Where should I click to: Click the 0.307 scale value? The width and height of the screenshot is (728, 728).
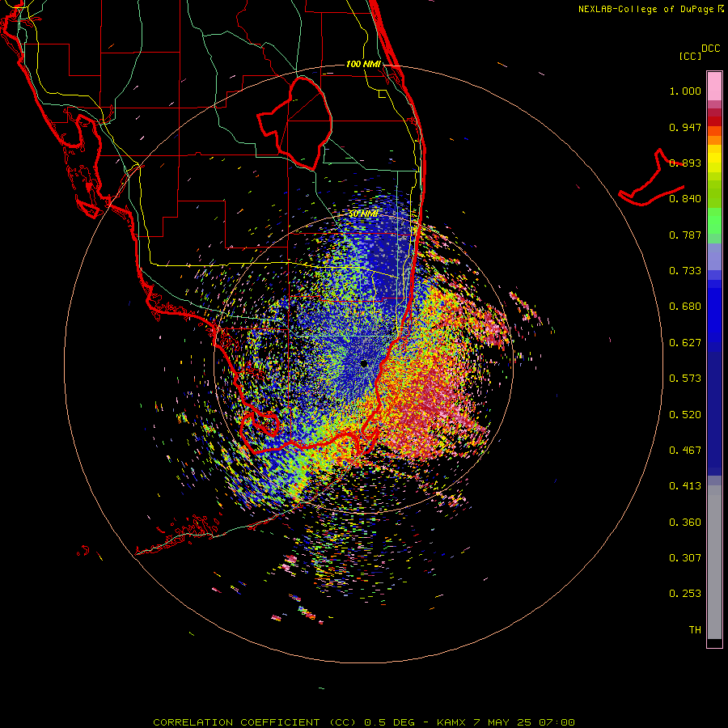tap(685, 558)
